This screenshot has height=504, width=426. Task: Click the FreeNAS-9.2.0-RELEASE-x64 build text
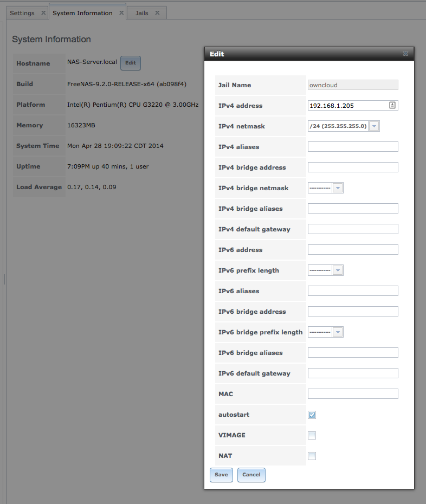[127, 84]
